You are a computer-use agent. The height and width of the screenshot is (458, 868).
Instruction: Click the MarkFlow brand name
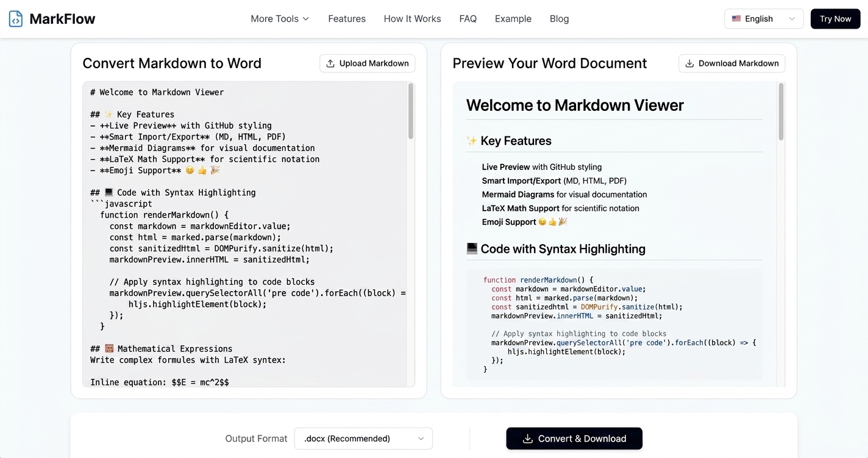(x=62, y=19)
